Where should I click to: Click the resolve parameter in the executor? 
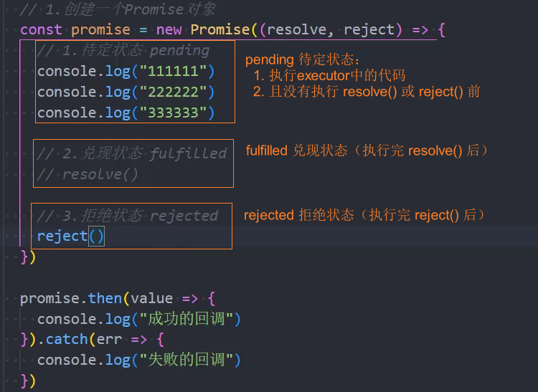pyautogui.click(x=296, y=29)
